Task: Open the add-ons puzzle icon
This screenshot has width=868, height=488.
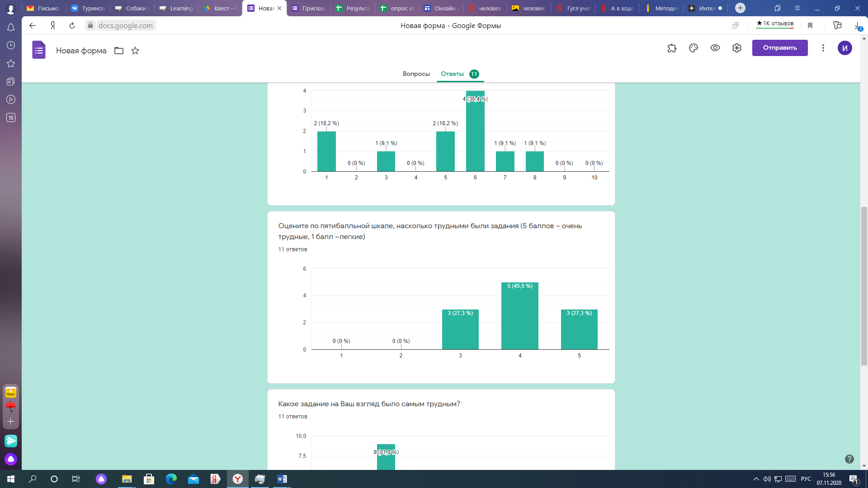Action: tap(672, 48)
